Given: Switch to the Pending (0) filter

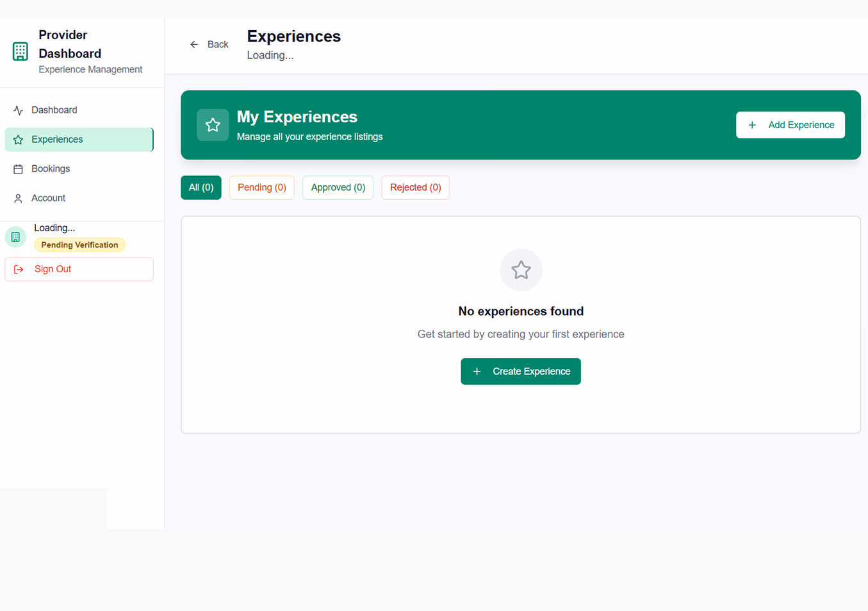Looking at the screenshot, I should (x=261, y=187).
